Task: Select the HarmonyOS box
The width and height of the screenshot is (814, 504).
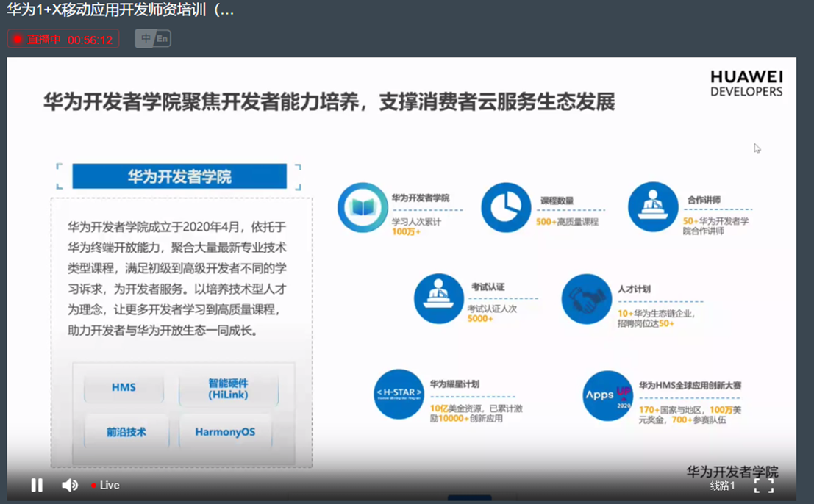Action: point(225,432)
